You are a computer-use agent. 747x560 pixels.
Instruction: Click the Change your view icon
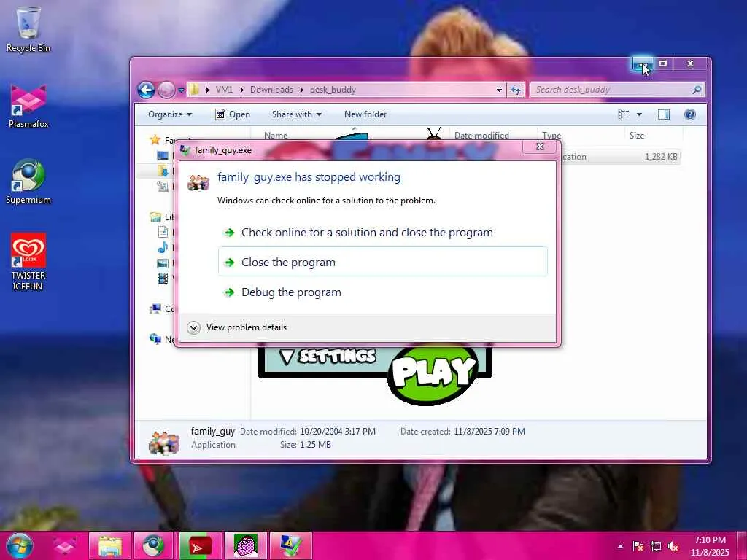623,114
